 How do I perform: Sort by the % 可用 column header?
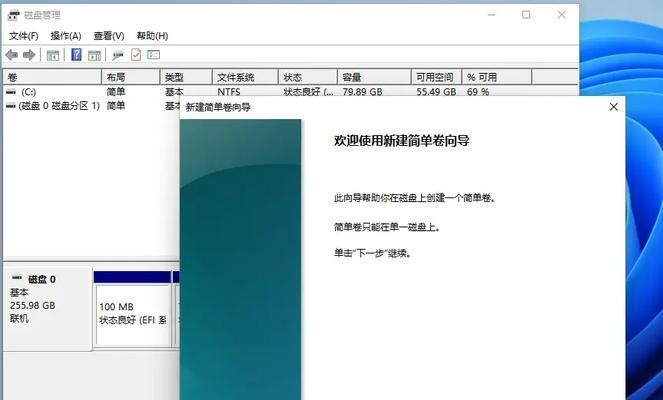[x=496, y=77]
